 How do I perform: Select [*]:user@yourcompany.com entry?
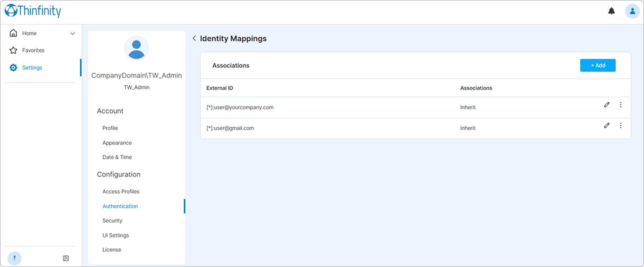point(240,107)
